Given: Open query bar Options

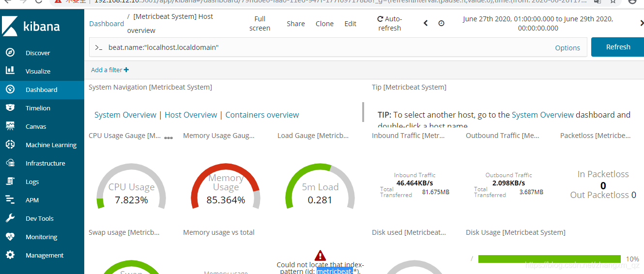Looking at the screenshot, I should click(x=567, y=48).
